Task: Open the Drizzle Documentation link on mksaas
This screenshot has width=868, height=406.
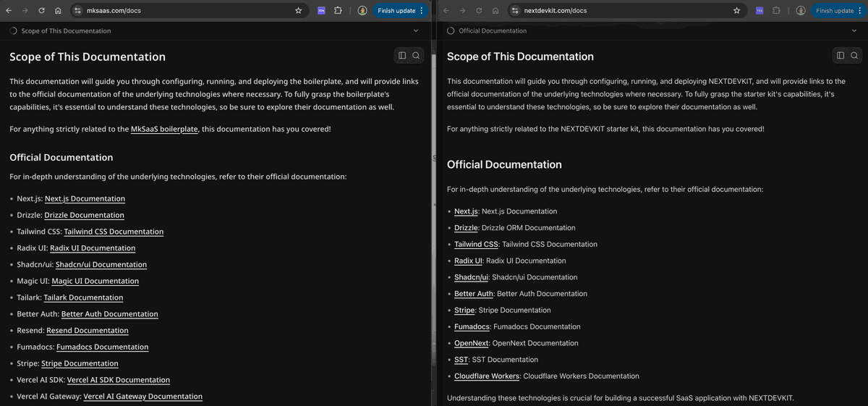Action: pyautogui.click(x=84, y=215)
